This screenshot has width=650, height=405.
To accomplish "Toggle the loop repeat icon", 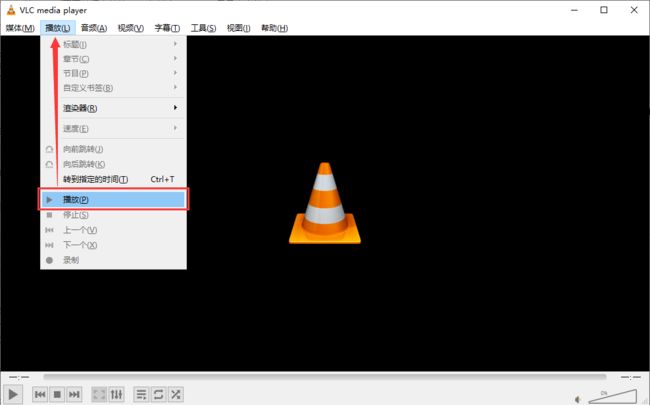I will [158, 394].
